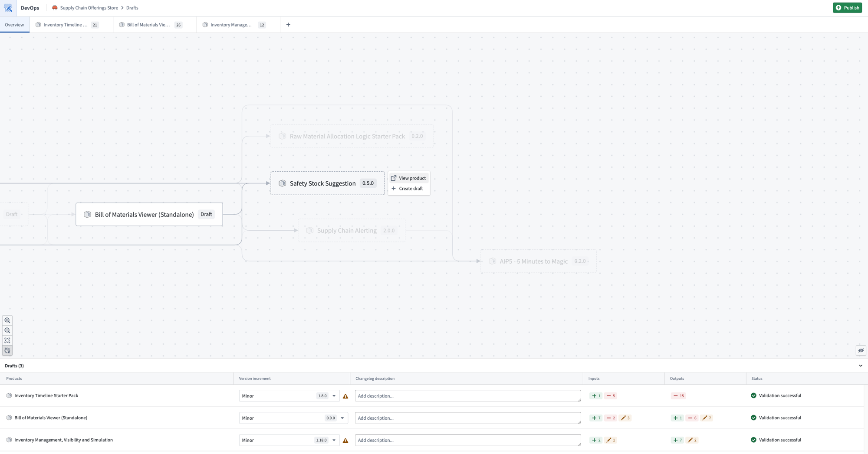Click product icon beside Inventory Timeline Starter Pack row

[9, 395]
